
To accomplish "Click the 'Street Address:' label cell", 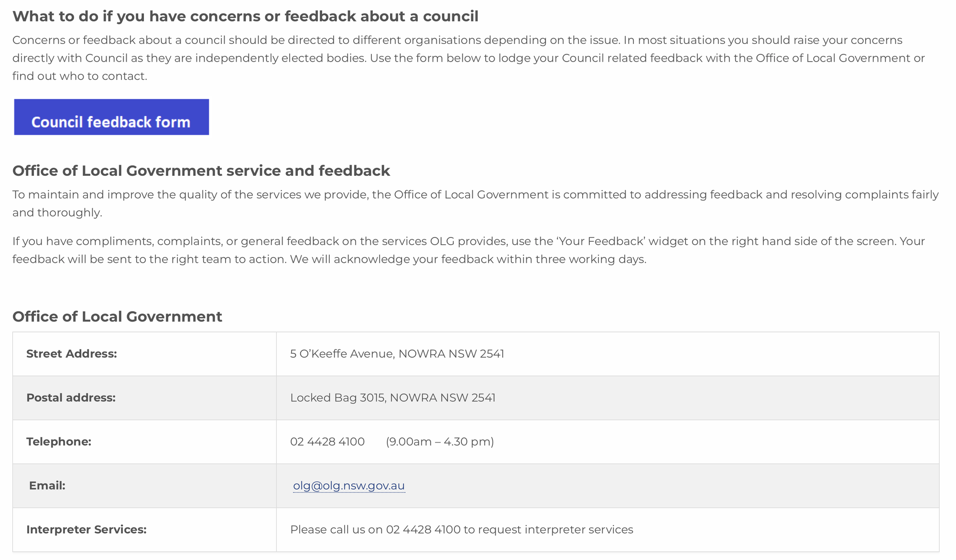I will [x=72, y=354].
